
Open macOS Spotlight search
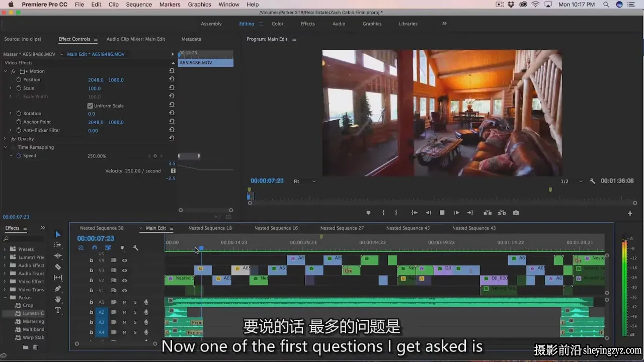606,5
